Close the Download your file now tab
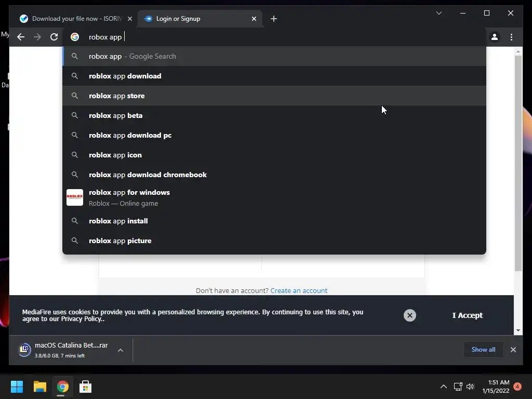Viewport: 532px width, 399px height. [x=129, y=19]
